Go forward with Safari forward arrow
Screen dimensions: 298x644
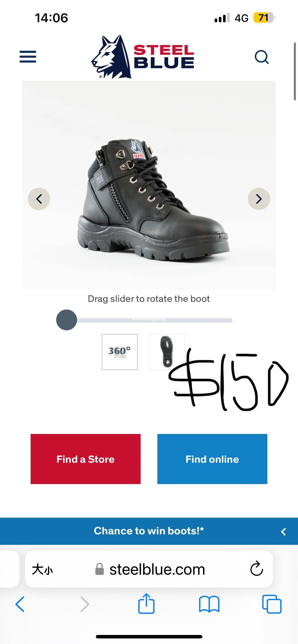[84, 604]
